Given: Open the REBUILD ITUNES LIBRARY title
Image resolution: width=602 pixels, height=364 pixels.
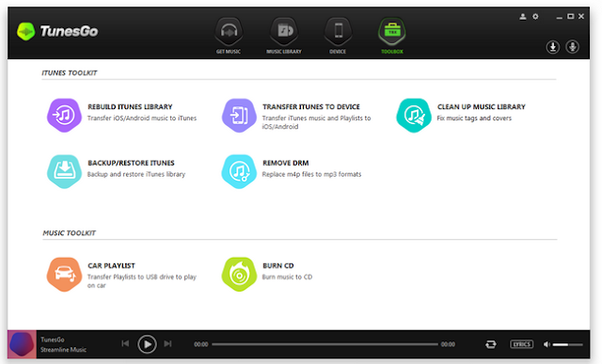Looking at the screenshot, I should [130, 106].
